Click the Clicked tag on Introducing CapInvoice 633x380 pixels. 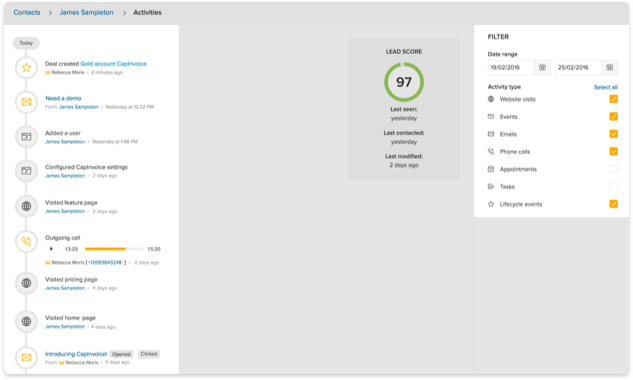coord(149,354)
